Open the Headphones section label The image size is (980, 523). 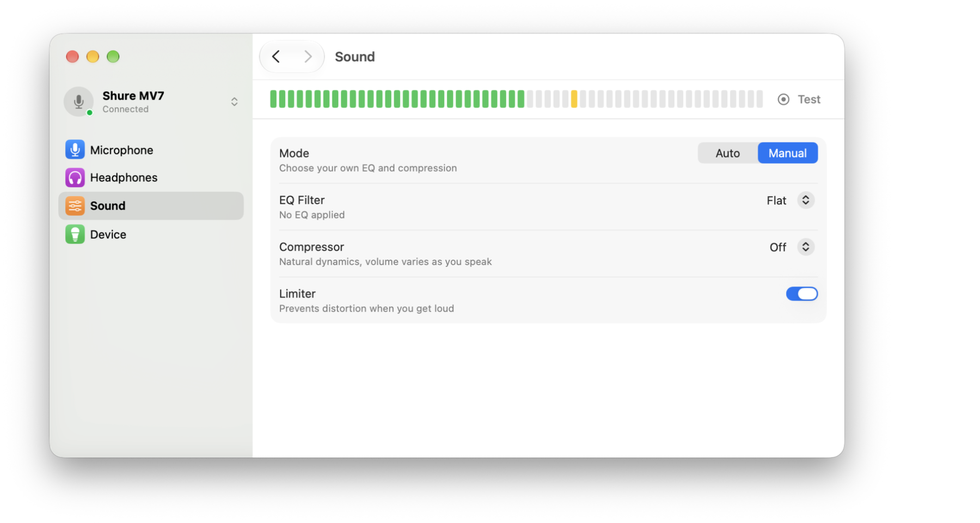click(124, 178)
